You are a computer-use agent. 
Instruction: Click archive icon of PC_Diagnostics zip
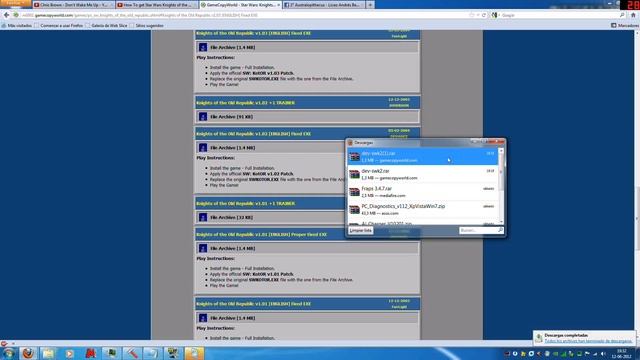click(354, 209)
